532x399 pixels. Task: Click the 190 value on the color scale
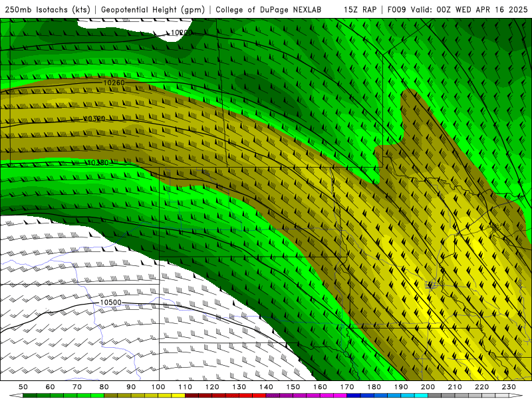point(401,387)
